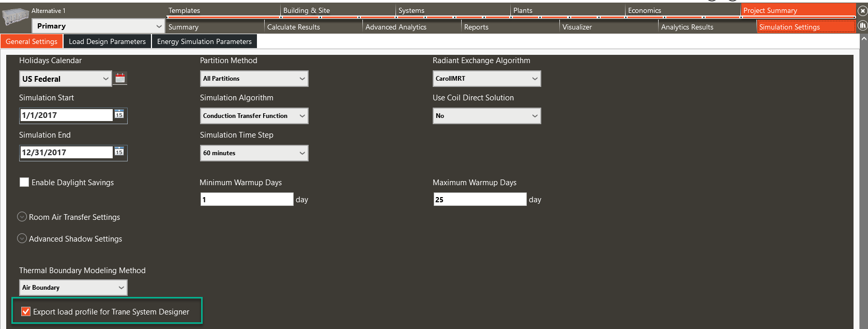Click the Alternative 1 label
This screenshot has height=329, width=868.
pos(49,10)
